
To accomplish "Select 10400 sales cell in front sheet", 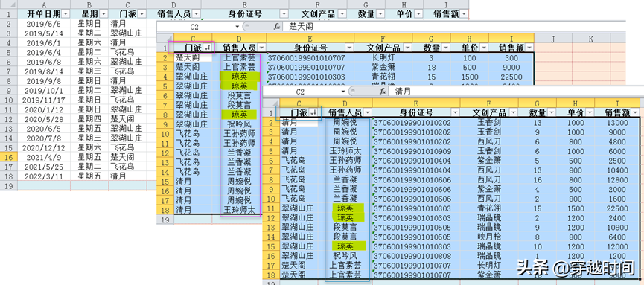I will tap(617, 170).
